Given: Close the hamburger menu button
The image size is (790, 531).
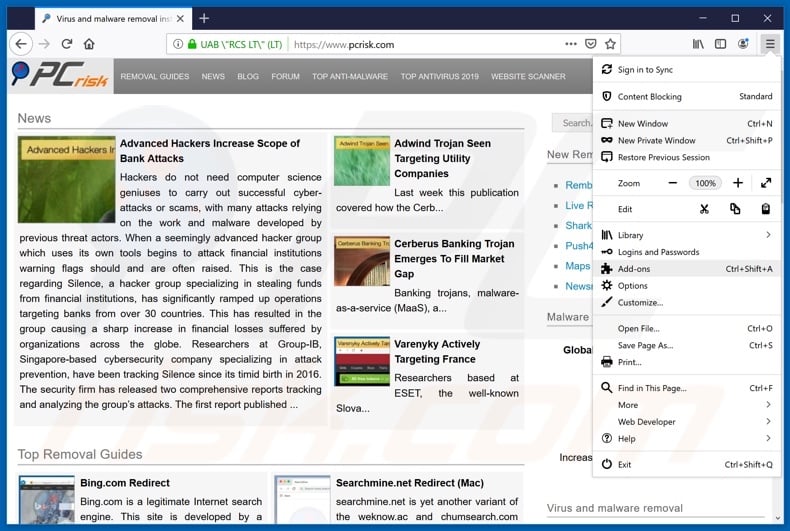Looking at the screenshot, I should (770, 44).
